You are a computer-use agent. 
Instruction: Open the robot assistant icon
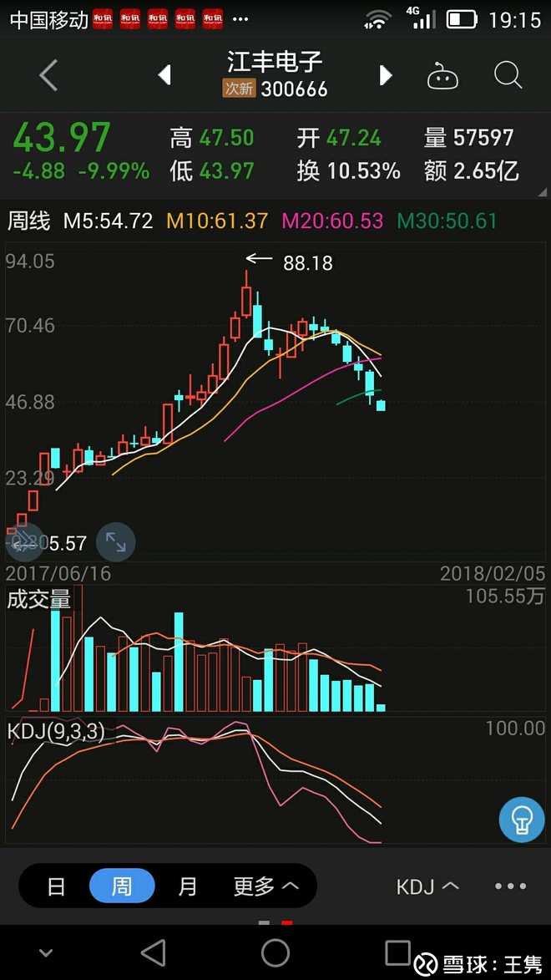coord(442,76)
